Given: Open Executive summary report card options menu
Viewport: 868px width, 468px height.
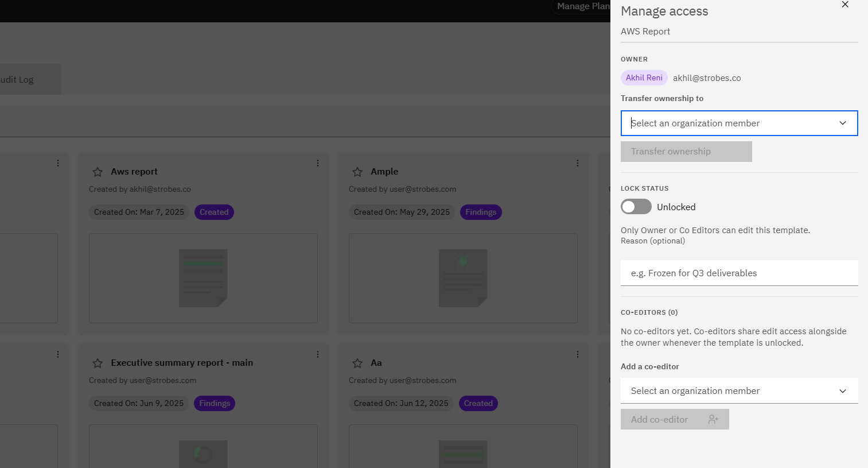Looking at the screenshot, I should [x=318, y=354].
